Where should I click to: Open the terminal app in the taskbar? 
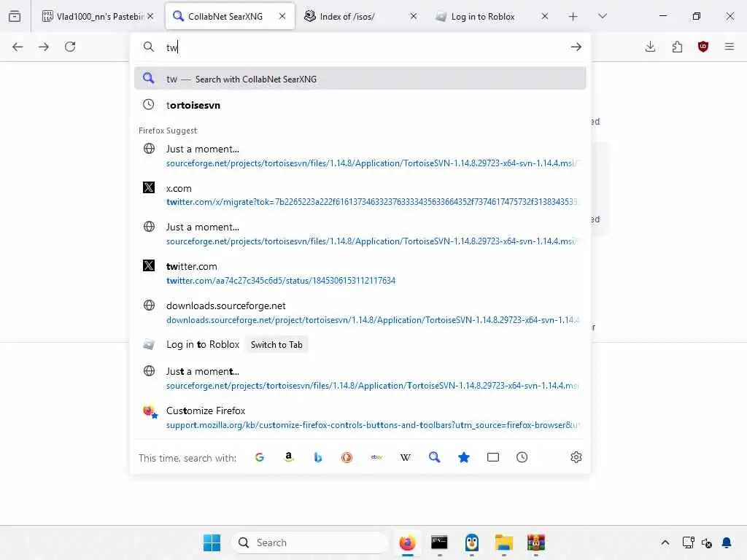tap(439, 542)
